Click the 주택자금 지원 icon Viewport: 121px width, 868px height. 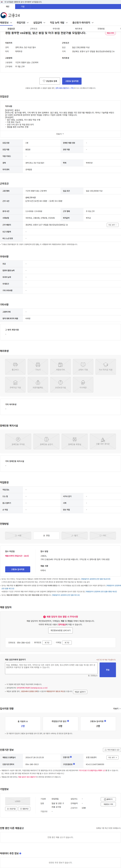click(x=15, y=384)
